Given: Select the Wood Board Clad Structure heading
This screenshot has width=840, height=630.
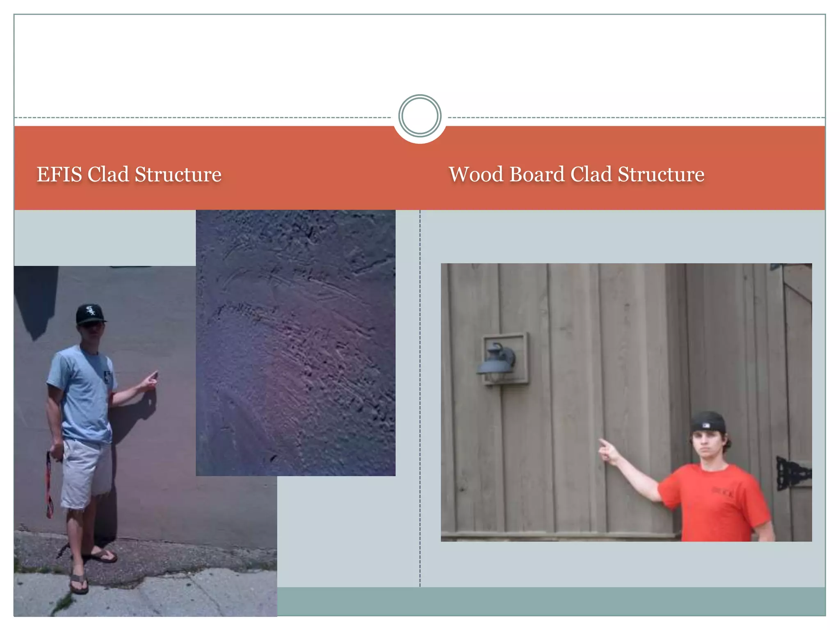Looking at the screenshot, I should point(576,174).
